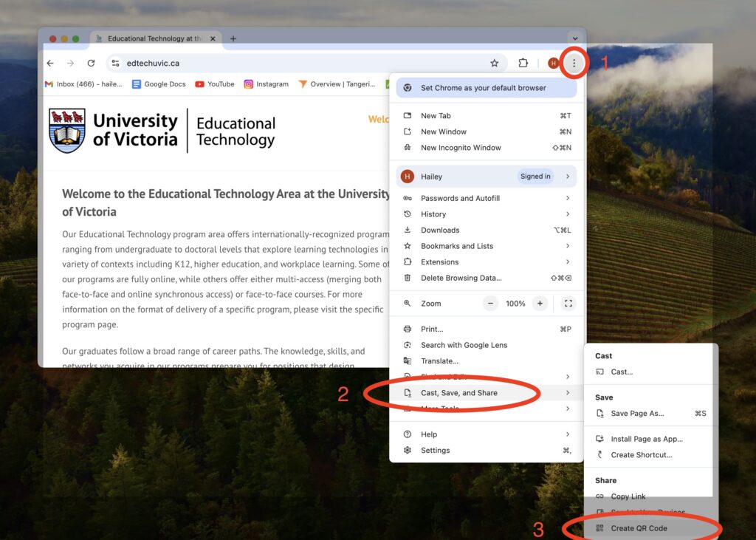This screenshot has width=756, height=540.
Task: Set Chrome as your default browser
Action: click(x=486, y=88)
